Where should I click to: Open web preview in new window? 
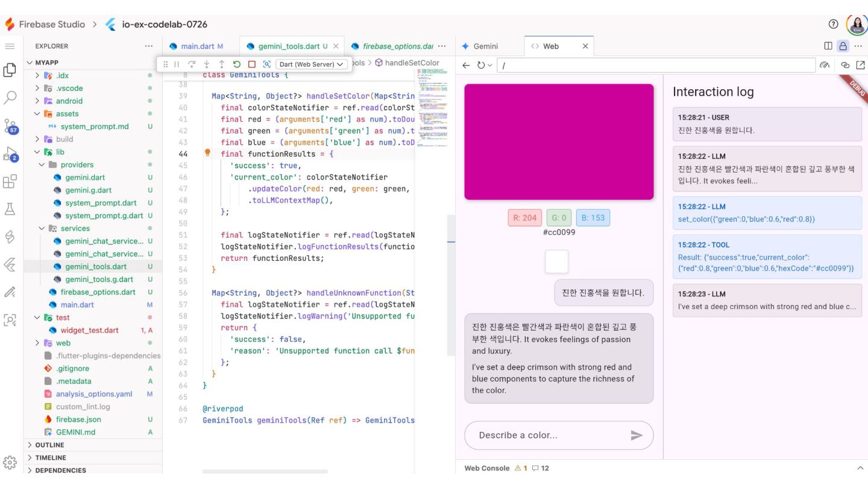pyautogui.click(x=860, y=65)
